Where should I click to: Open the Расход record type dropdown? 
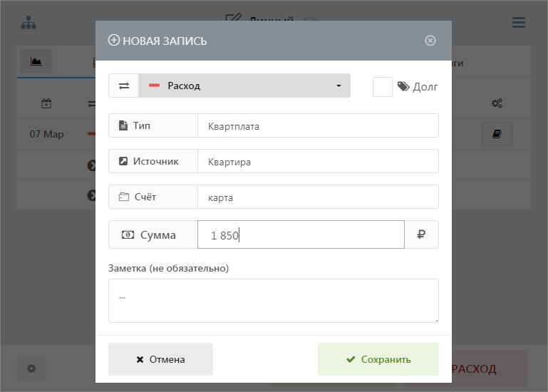click(x=244, y=86)
